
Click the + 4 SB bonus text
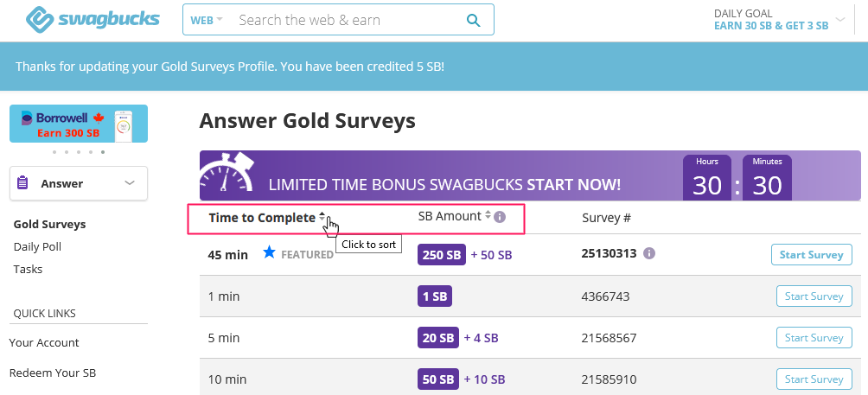[x=481, y=338]
